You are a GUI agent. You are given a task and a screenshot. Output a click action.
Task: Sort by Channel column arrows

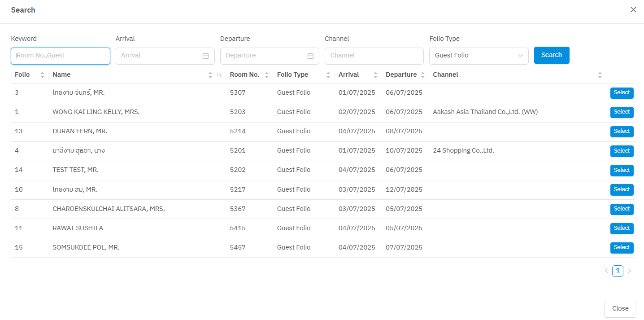600,75
